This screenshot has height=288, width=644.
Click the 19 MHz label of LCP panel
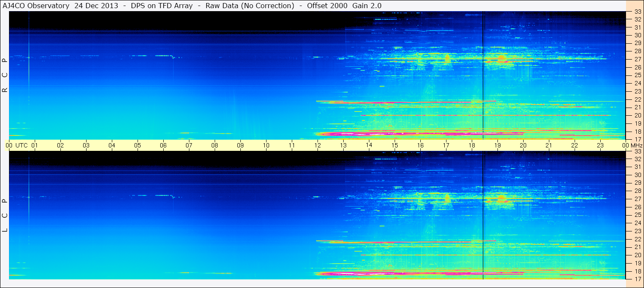(x=638, y=263)
